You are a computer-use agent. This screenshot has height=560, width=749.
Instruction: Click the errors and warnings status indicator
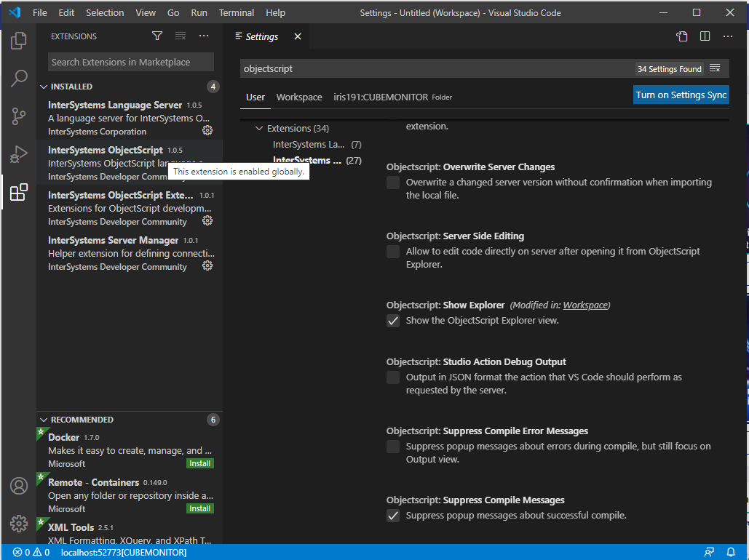point(31,552)
